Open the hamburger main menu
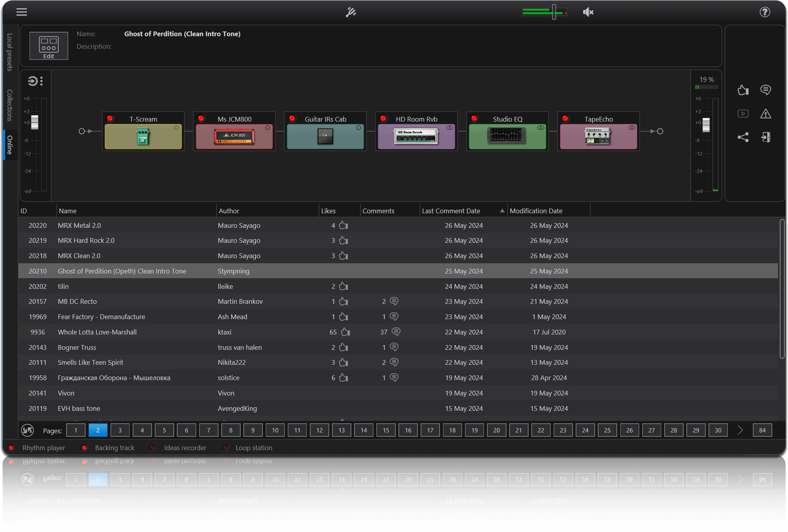This screenshot has width=788, height=532. coord(22,12)
